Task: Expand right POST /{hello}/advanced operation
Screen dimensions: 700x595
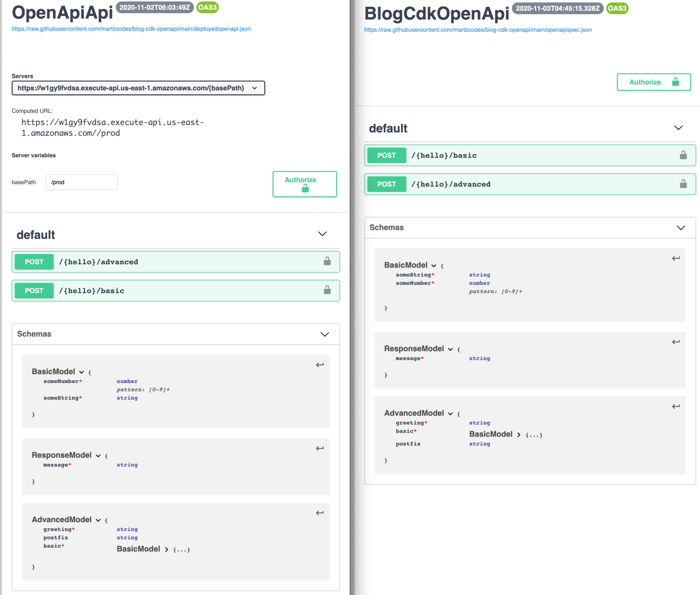Action: click(530, 184)
